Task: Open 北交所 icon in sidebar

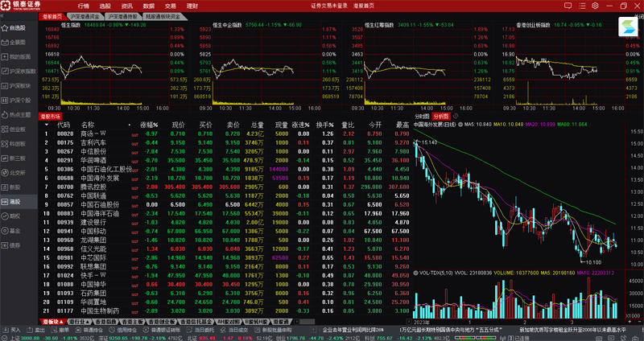Action: 5,173
